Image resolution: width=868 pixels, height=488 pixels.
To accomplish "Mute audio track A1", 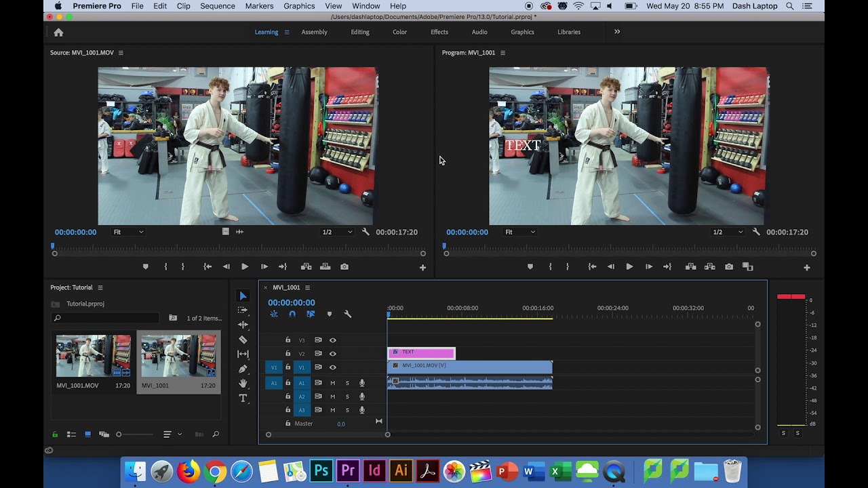I will [332, 383].
